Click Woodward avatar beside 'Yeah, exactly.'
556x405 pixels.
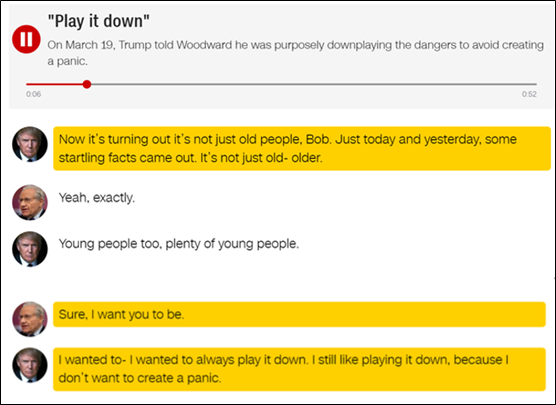pos(30,202)
